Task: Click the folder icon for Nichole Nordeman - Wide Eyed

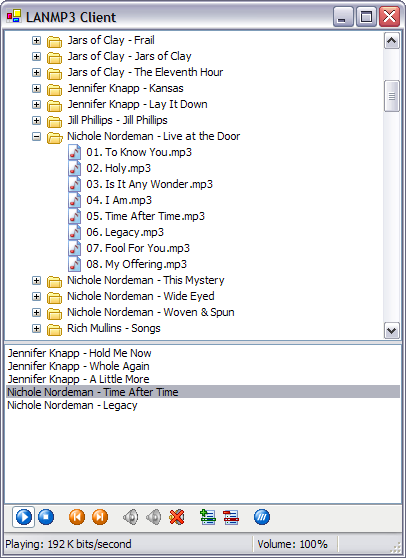Action: (x=54, y=298)
